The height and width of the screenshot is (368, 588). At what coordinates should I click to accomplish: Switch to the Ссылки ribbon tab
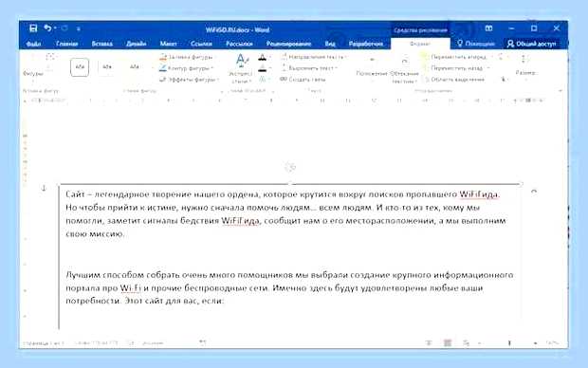(x=201, y=44)
